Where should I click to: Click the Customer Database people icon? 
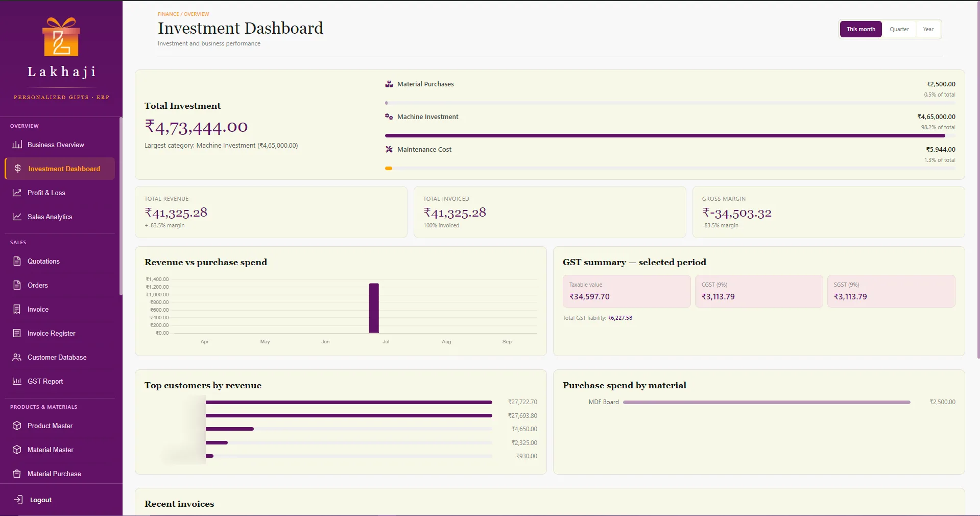(x=17, y=357)
